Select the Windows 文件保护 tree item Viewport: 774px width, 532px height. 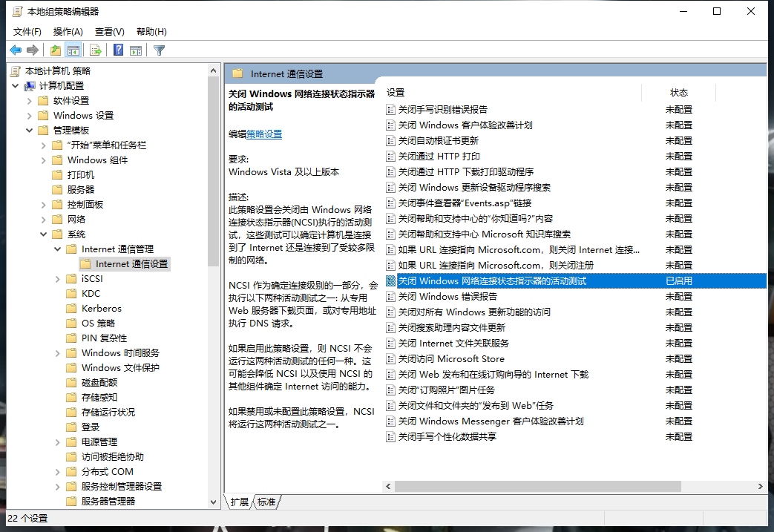pyautogui.click(x=120, y=368)
